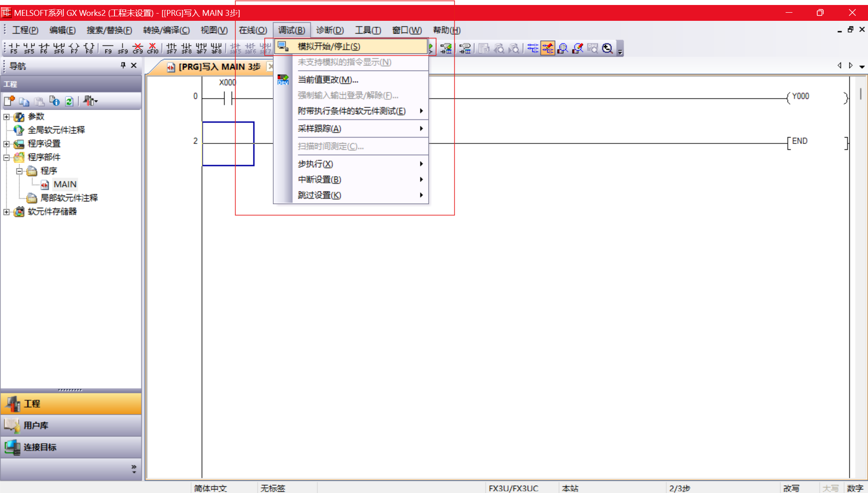Insert coil with the F7 tool
Screen dimensions: 868x493
tap(74, 48)
